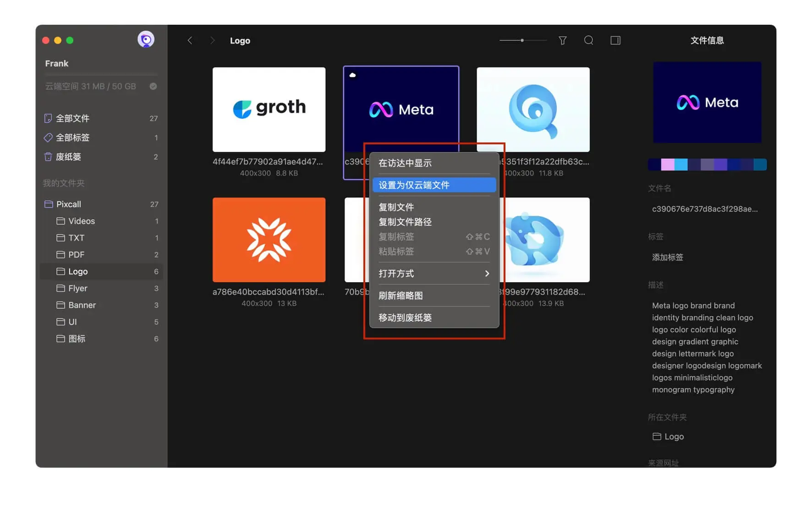Click the Frank username label
The width and height of the screenshot is (812, 514).
pos(56,63)
